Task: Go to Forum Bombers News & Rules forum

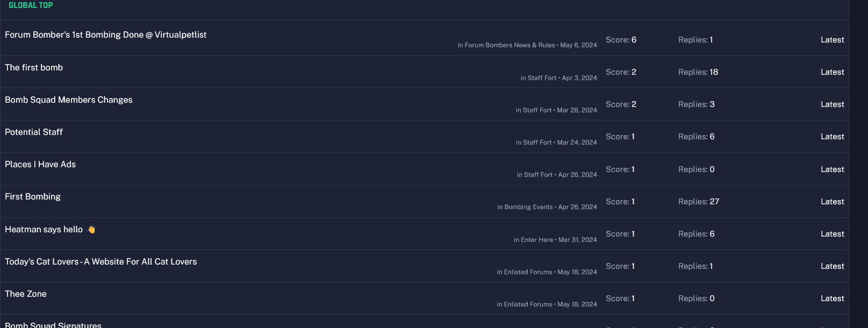Action: tap(510, 45)
